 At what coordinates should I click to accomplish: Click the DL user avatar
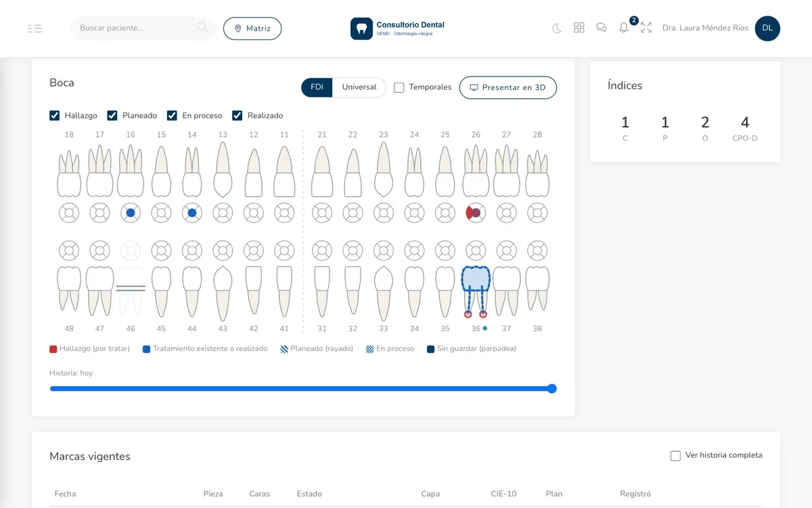point(767,28)
